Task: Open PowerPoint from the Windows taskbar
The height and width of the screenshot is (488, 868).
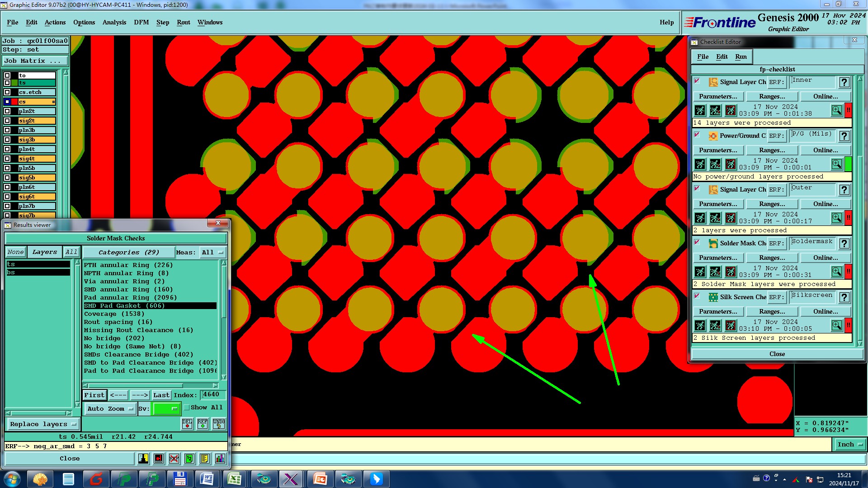Action: 320,479
